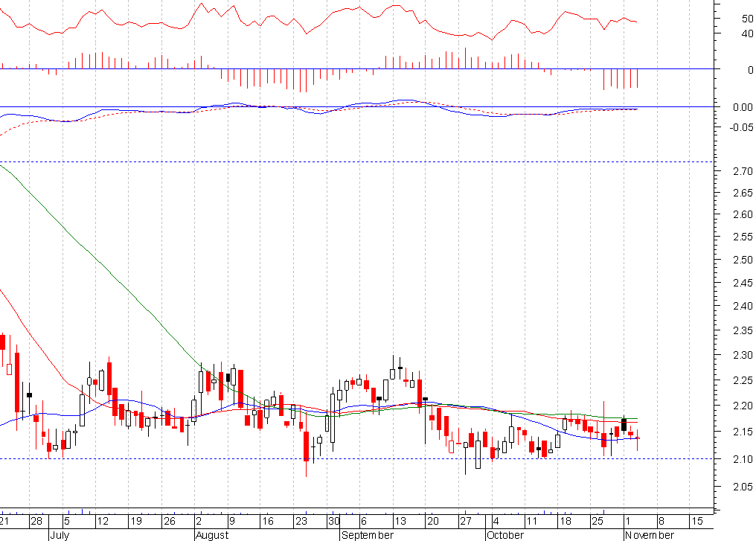Click the September month label
This screenshot has height=541, width=756.
368,535
